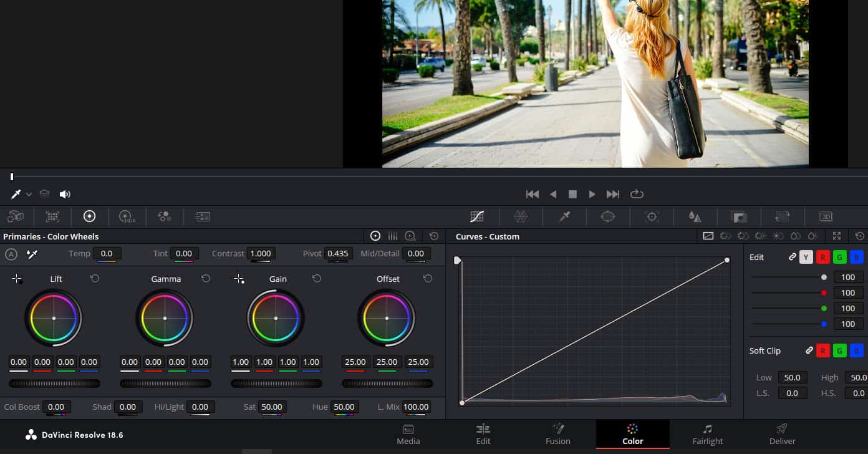Toggle the Y luminance curve channel
The height and width of the screenshot is (454, 868).
[805, 256]
